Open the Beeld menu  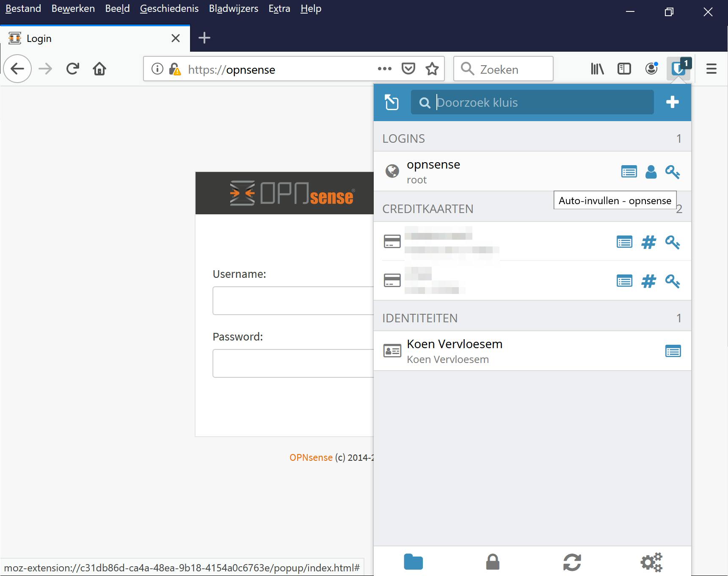118,8
